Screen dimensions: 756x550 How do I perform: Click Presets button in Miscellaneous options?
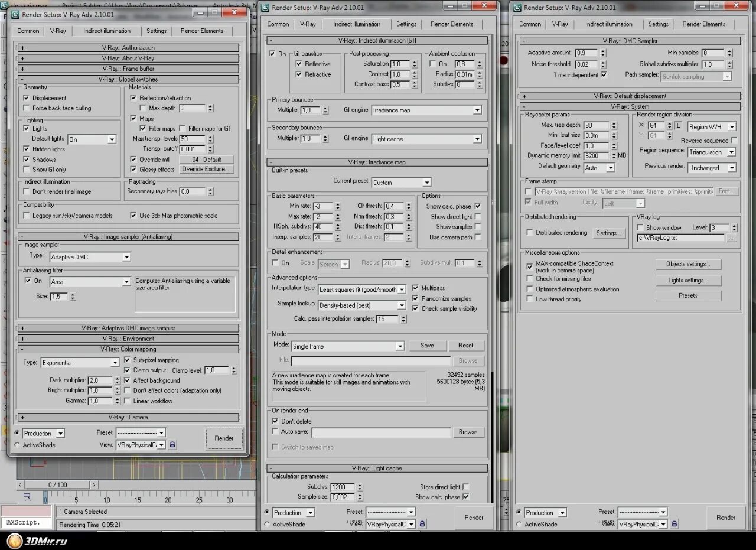(x=688, y=295)
